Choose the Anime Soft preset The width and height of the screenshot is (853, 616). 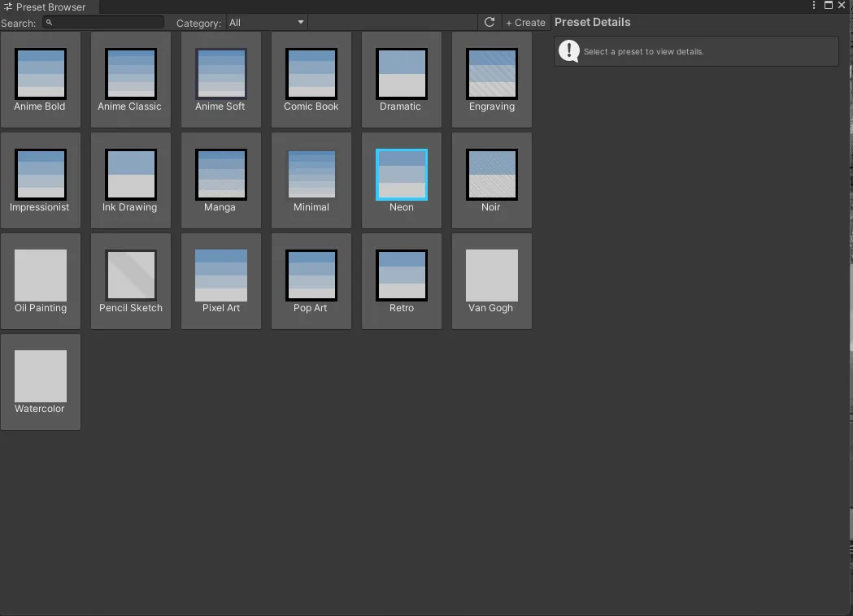coord(221,73)
